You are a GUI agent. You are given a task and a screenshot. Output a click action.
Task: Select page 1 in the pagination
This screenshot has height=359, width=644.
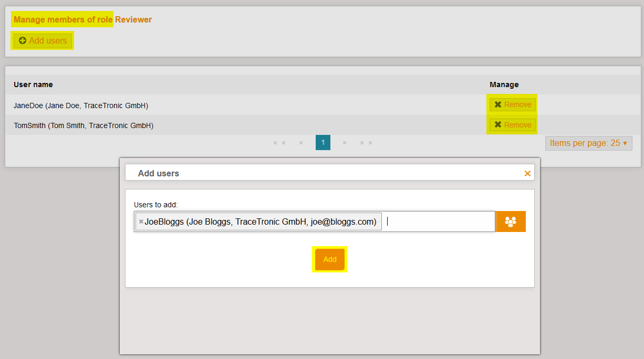tap(323, 143)
